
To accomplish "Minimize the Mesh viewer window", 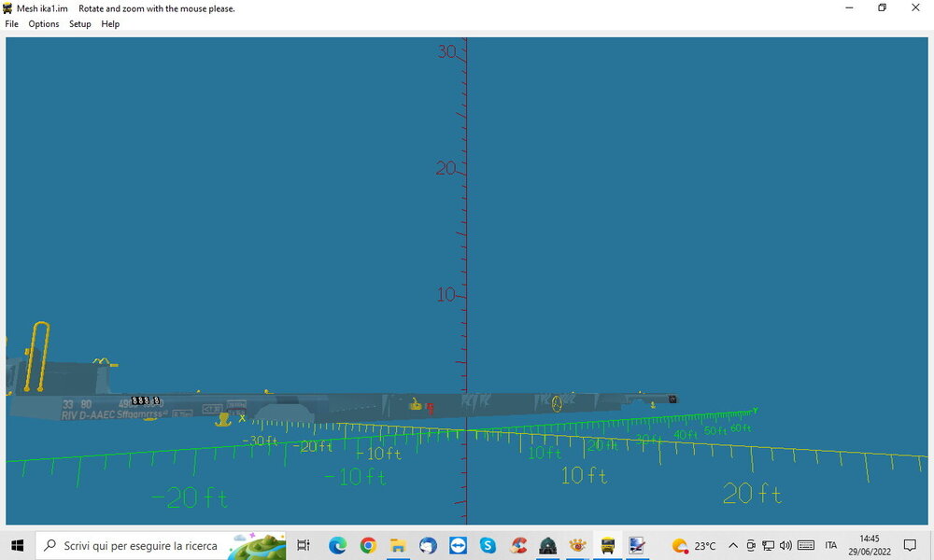I will (849, 8).
